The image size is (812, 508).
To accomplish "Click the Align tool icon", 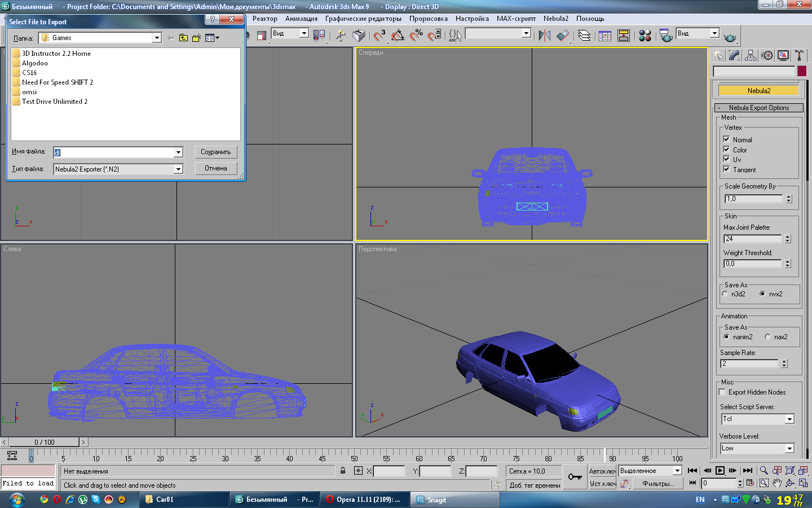I will [563, 36].
